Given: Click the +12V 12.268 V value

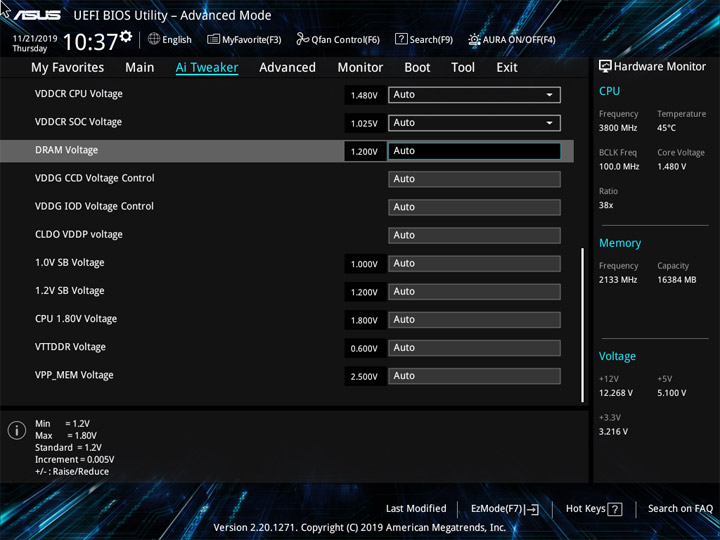Looking at the screenshot, I should coord(616,393).
